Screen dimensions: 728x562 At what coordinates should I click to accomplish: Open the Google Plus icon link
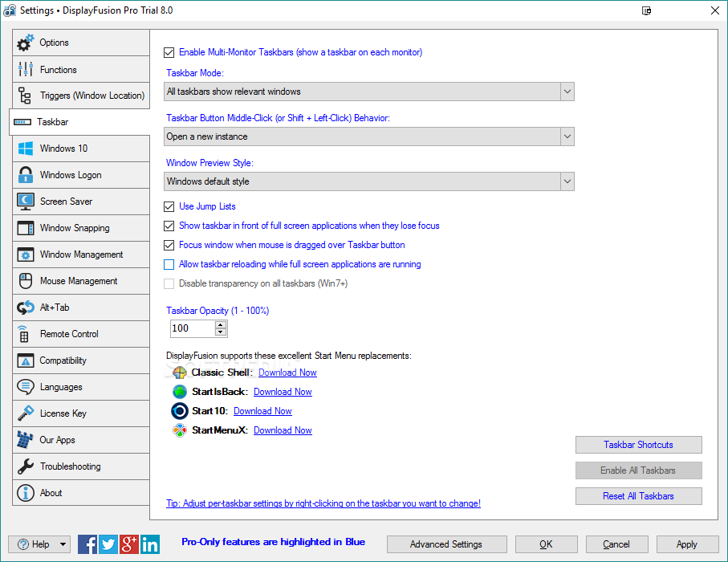tap(129, 544)
